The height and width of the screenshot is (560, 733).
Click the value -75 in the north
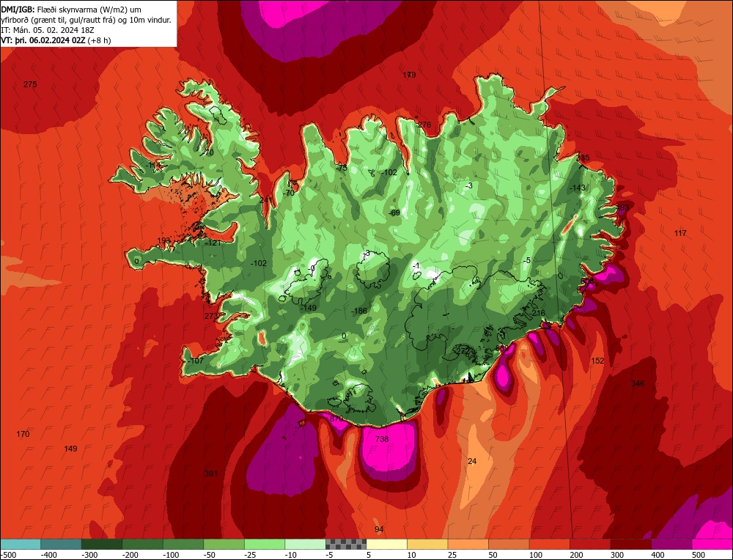click(x=342, y=168)
